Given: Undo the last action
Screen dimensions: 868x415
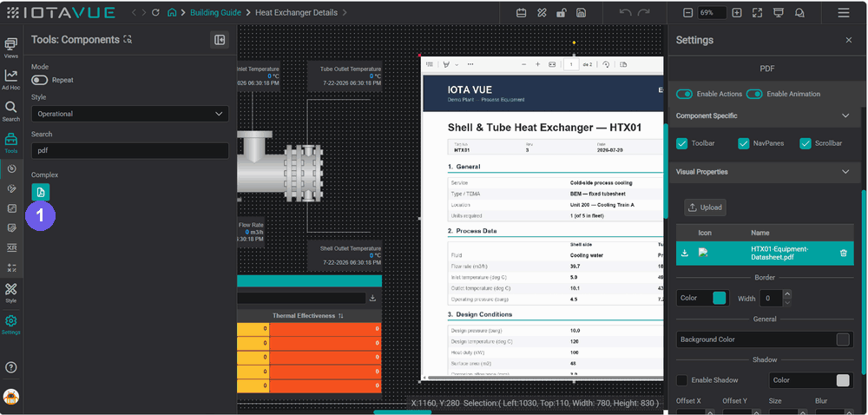Looking at the screenshot, I should [x=626, y=13].
